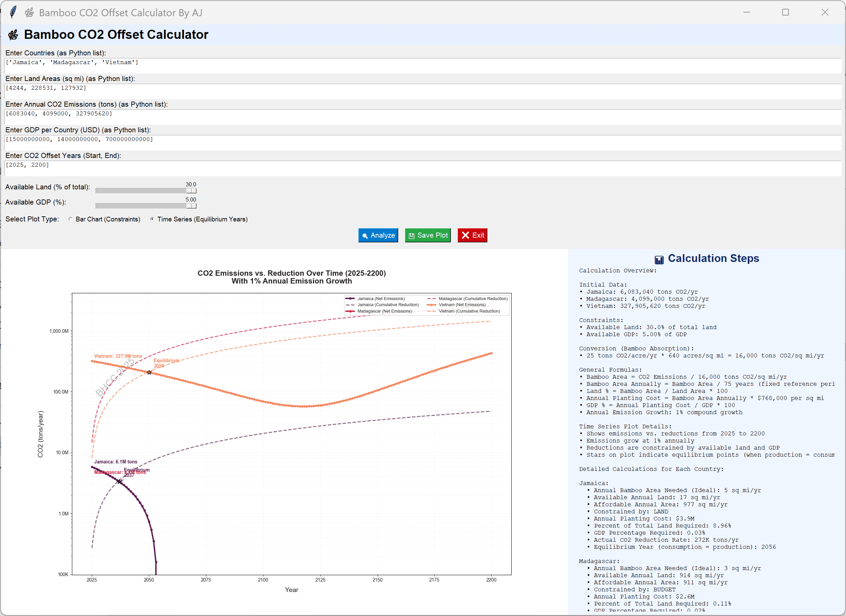Click the Available GDP slider handle
846x616 pixels.
pos(191,206)
